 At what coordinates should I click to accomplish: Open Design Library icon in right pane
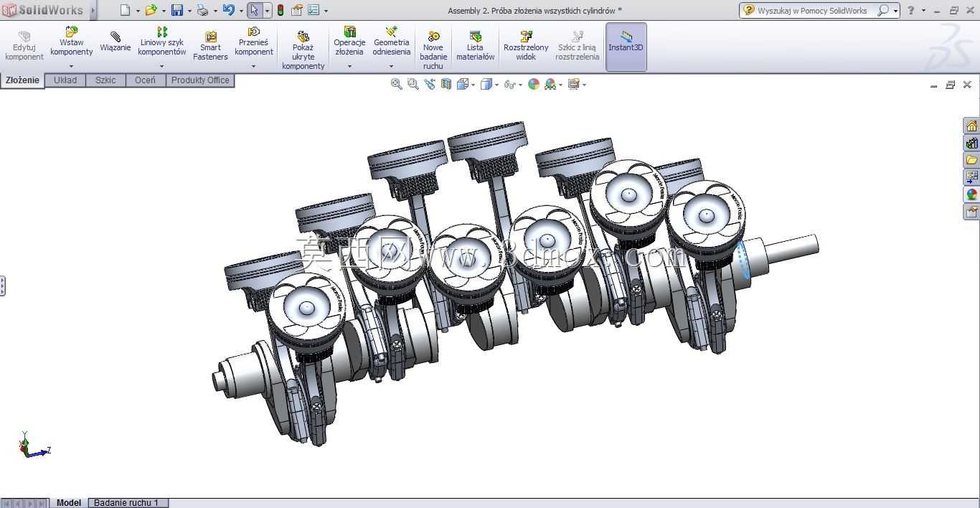pos(971,143)
